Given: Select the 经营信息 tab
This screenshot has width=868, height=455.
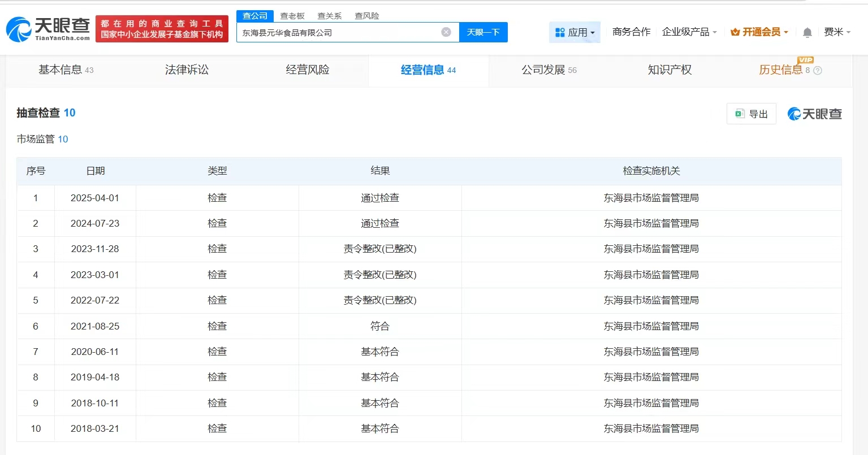Looking at the screenshot, I should (x=428, y=70).
